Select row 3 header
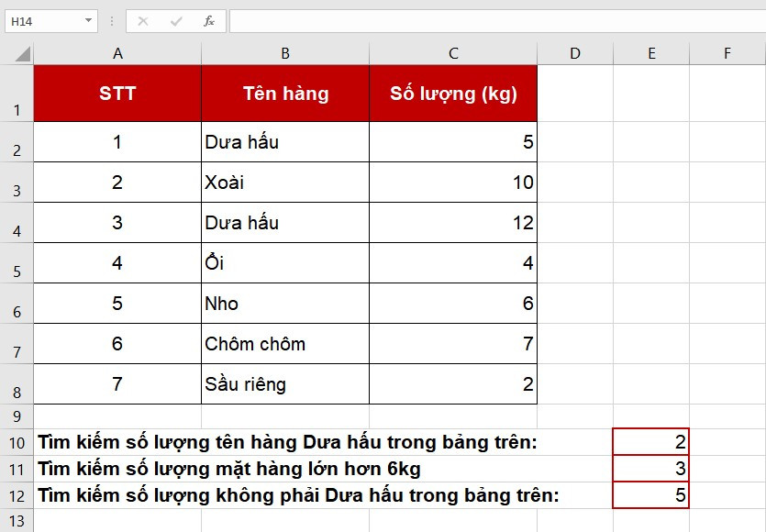This screenshot has height=532, width=766. click(17, 183)
